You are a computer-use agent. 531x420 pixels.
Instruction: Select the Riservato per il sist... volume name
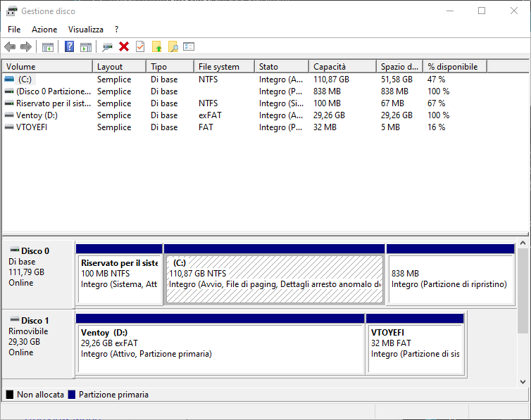(54, 103)
